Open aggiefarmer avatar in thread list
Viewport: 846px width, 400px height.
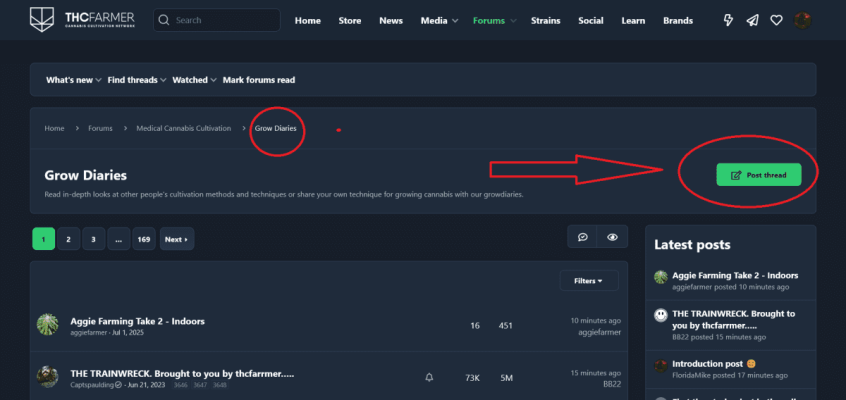click(47, 324)
